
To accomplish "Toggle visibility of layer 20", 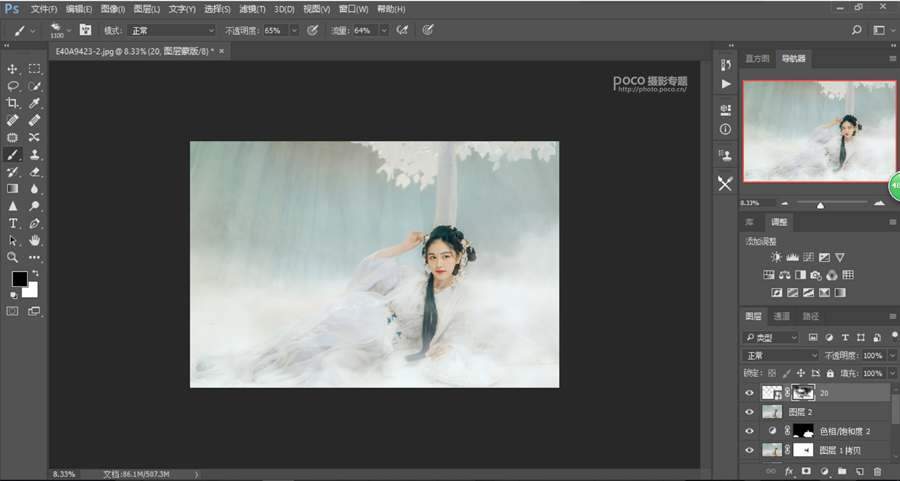I will coord(749,393).
